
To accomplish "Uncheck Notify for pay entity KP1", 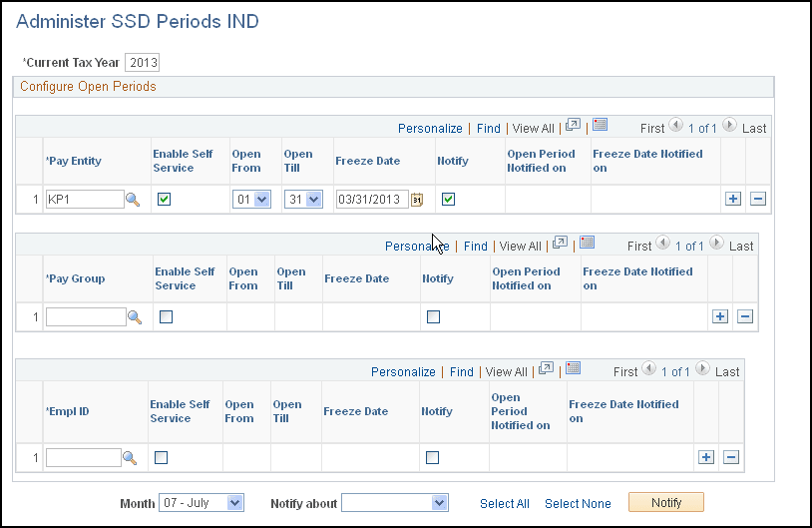I will [x=449, y=199].
